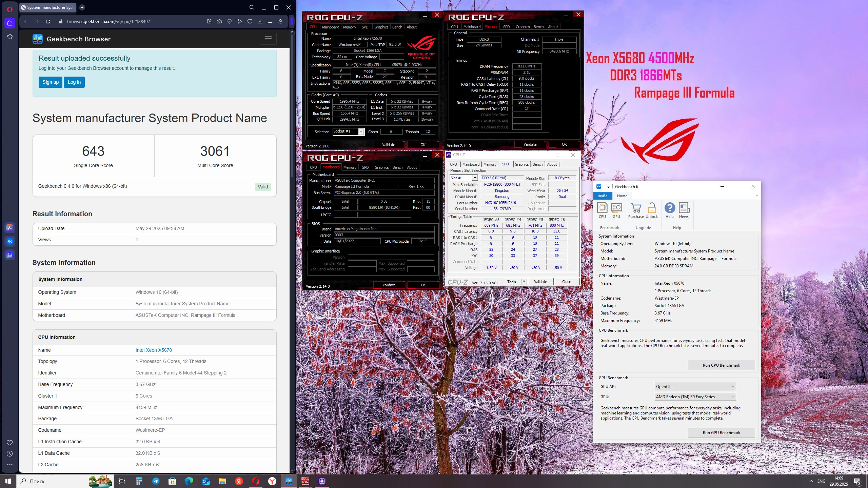Click the Help icon in Geekbench 6
Screen dimensions: 868x488
[x=670, y=211]
